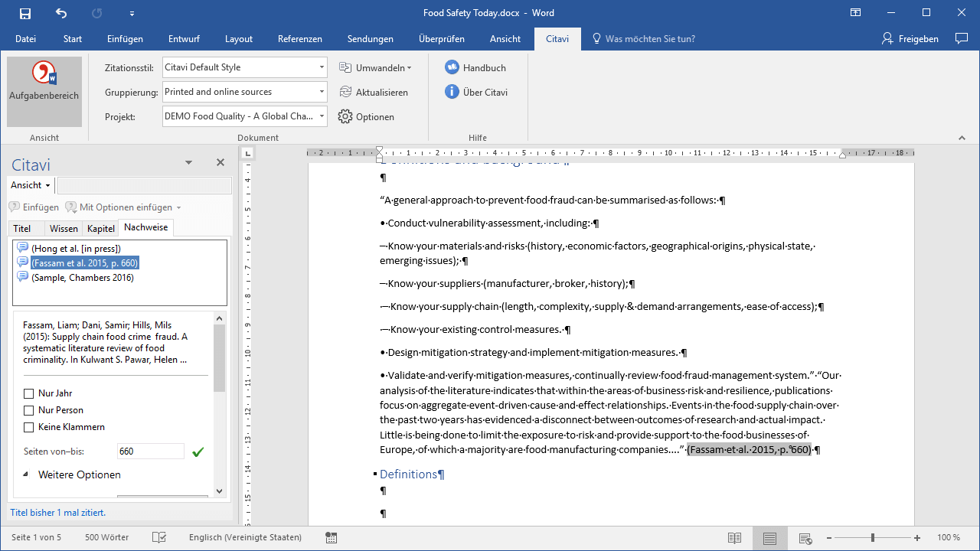The width and height of the screenshot is (980, 551).
Task: Select the Wissen tab in Citavi pane
Action: [x=64, y=228]
